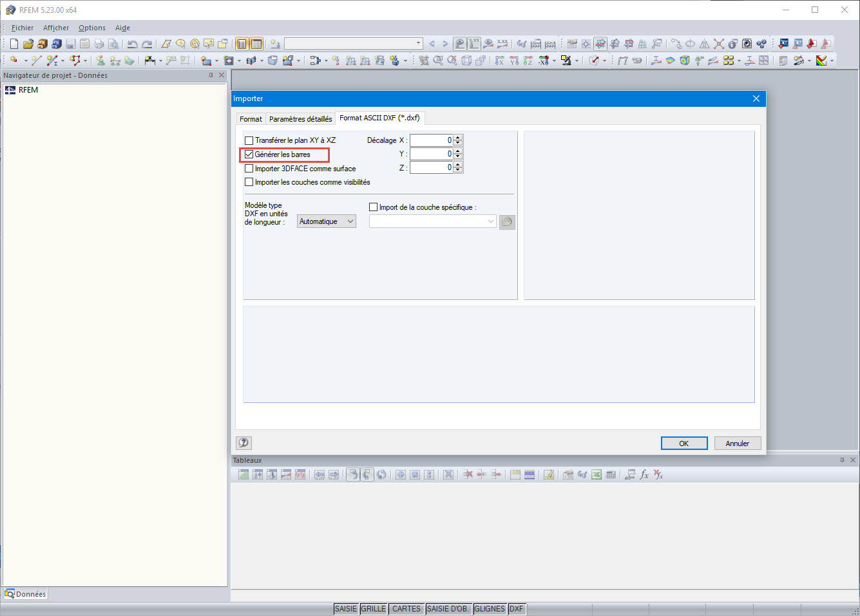The image size is (860, 616).
Task: Close the Tableaux panel
Action: pos(853,460)
